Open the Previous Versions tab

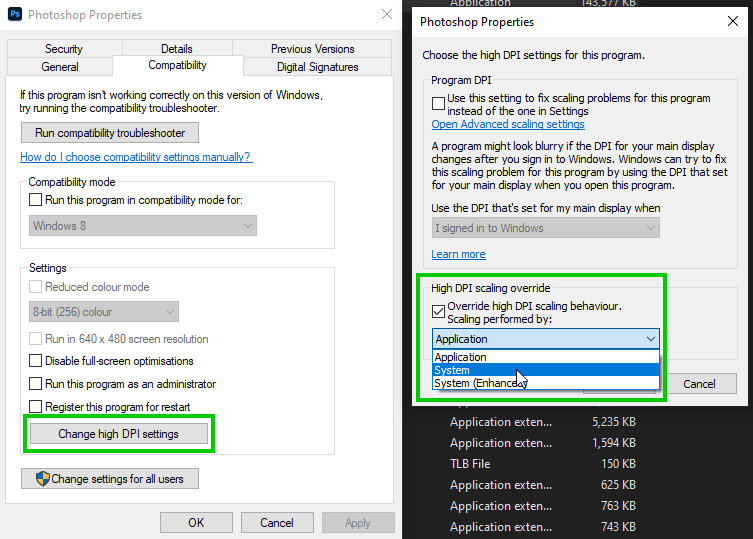[x=312, y=49]
